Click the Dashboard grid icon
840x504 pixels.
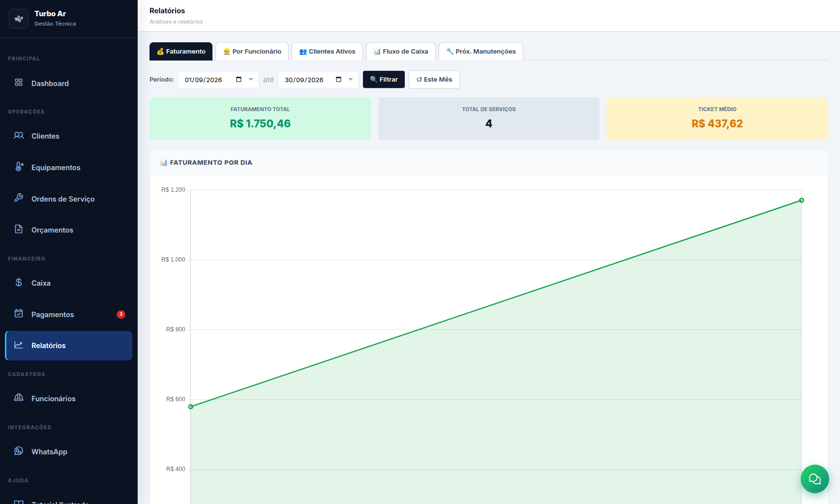coord(19,83)
